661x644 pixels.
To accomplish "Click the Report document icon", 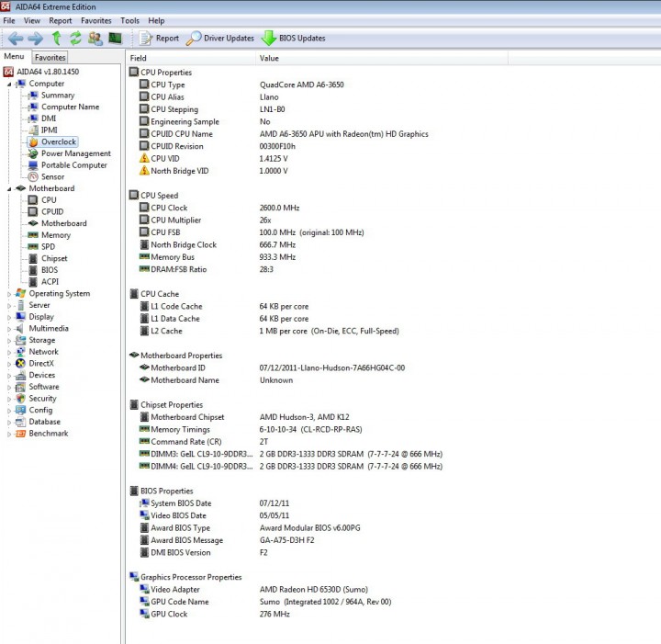I will pos(146,39).
